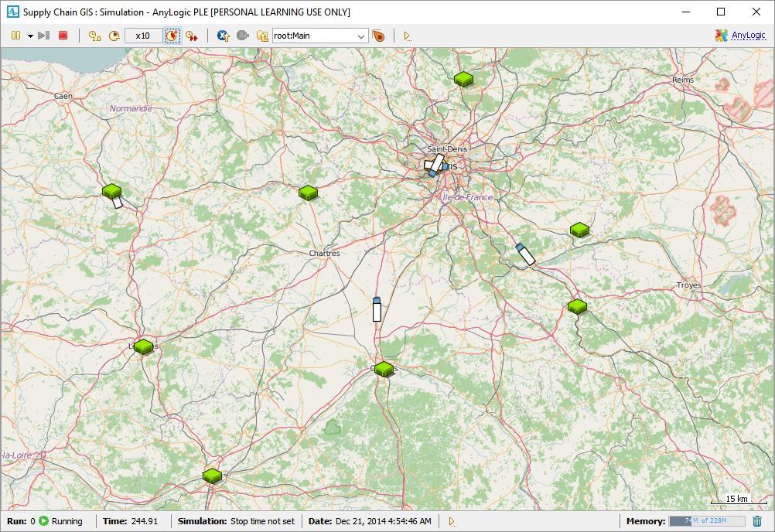Click the Normandie region label
Image resolution: width=775 pixels, height=532 pixels.
[x=131, y=108]
